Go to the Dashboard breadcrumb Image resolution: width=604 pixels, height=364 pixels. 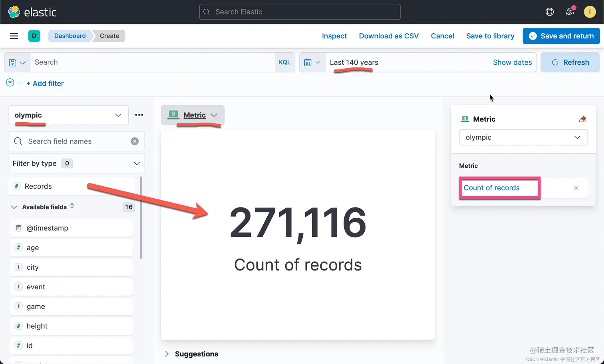70,36
